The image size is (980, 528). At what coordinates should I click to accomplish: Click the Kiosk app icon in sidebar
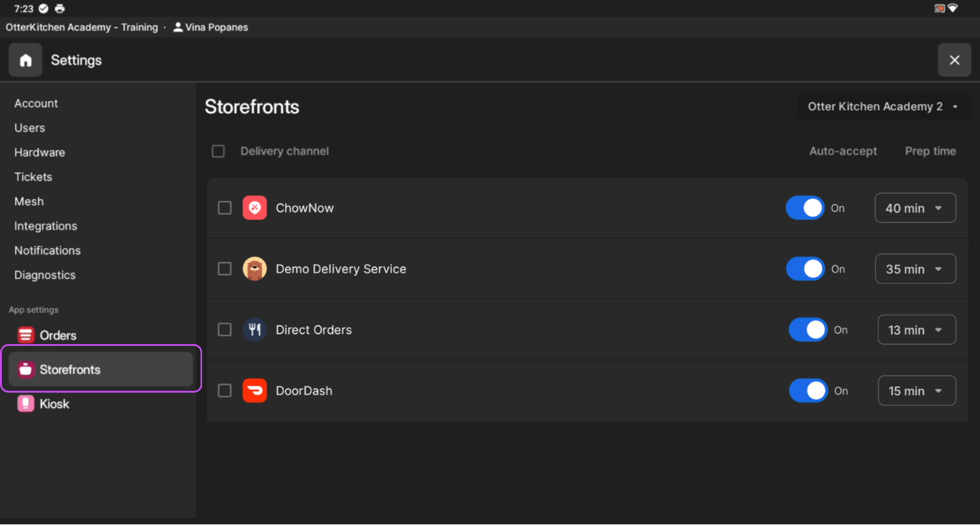pyautogui.click(x=26, y=403)
